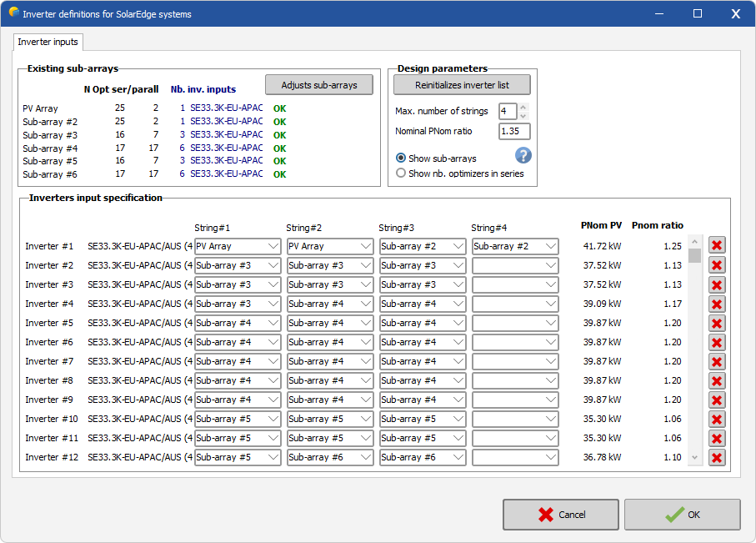Edit the Nominal PNom ratio field
This screenshot has height=543, width=756.
coord(514,131)
